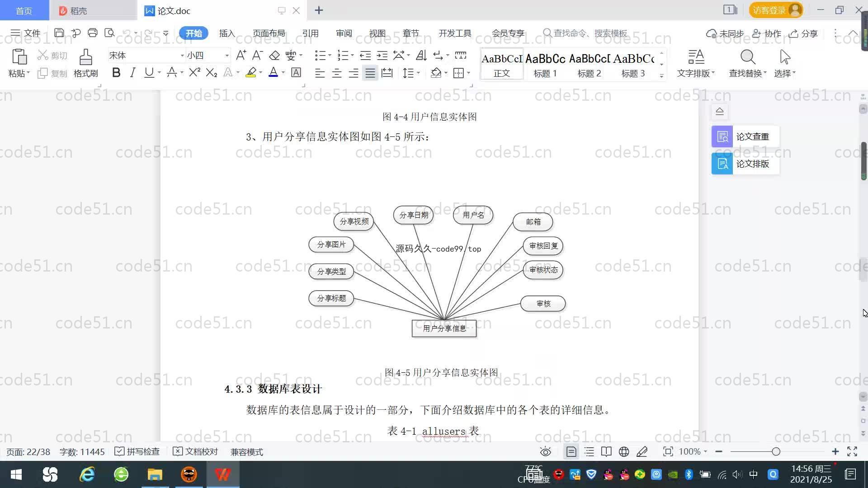Viewport: 868px width, 488px height.
Task: Click the distributed alignment icon
Action: click(387, 73)
